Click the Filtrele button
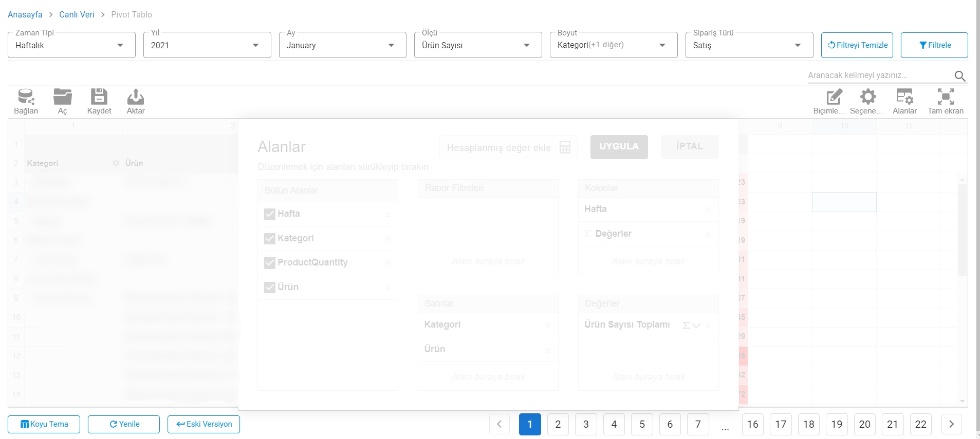 [x=934, y=45]
